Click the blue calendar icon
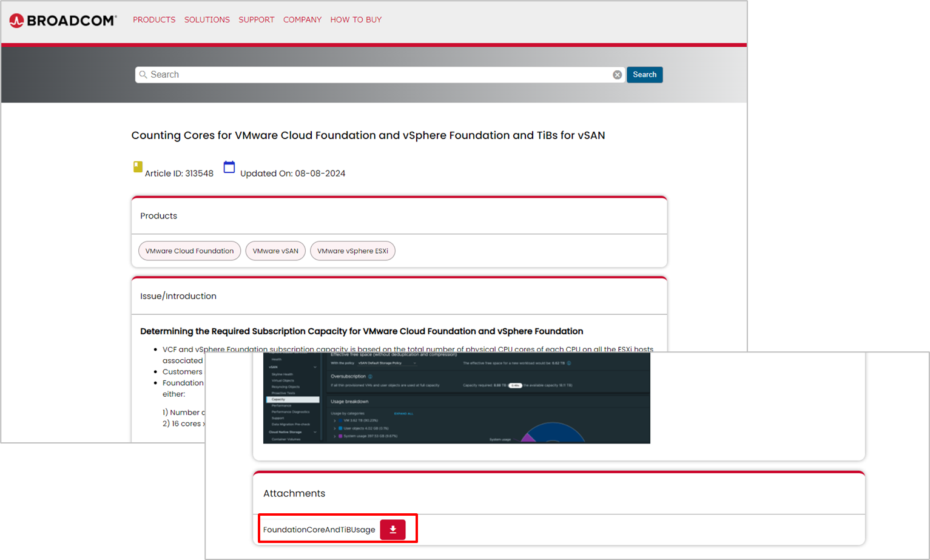 (x=229, y=167)
